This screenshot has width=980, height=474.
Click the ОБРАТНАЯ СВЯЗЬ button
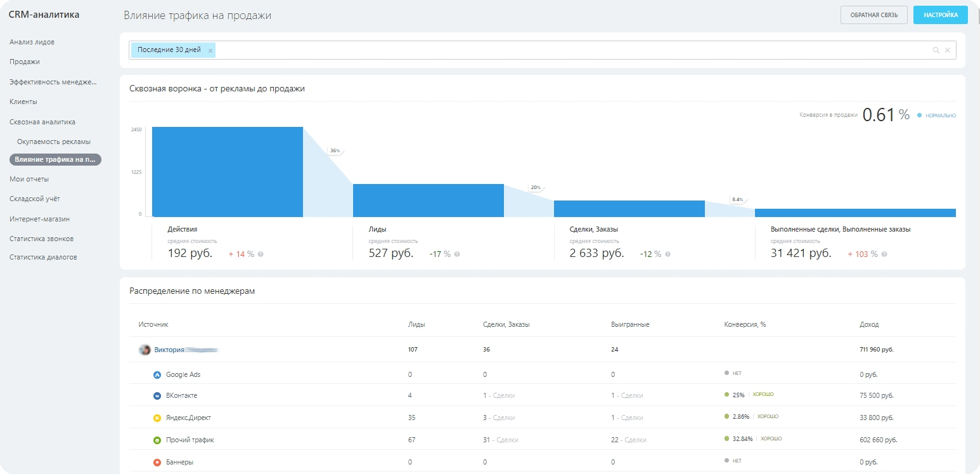click(x=874, y=15)
